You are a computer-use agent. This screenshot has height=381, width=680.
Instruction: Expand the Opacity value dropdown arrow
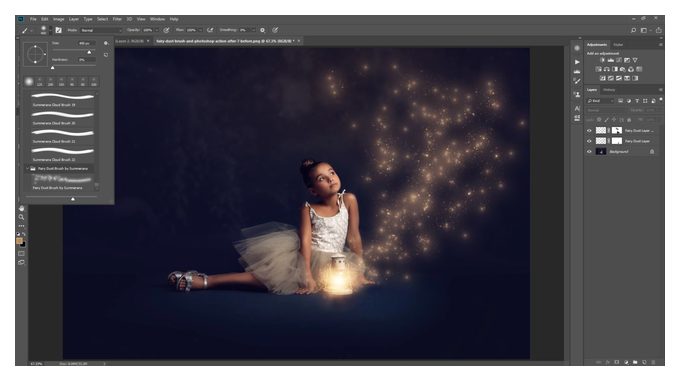pos(157,30)
